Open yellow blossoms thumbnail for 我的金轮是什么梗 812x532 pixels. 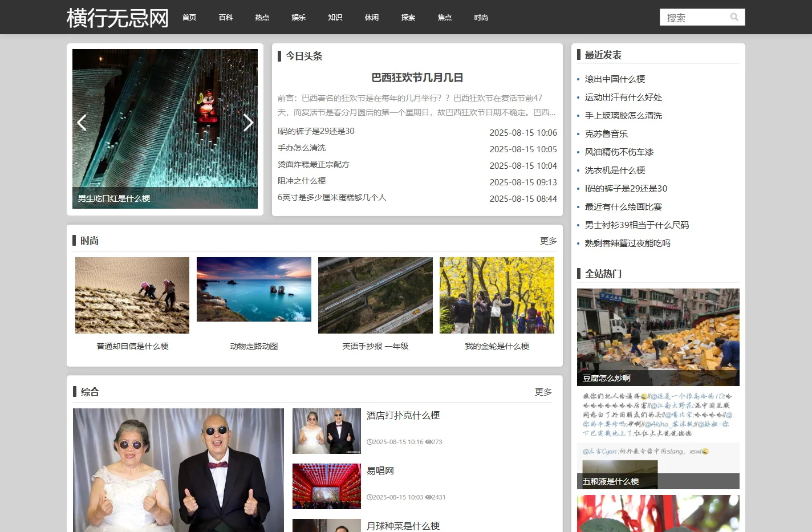497,295
